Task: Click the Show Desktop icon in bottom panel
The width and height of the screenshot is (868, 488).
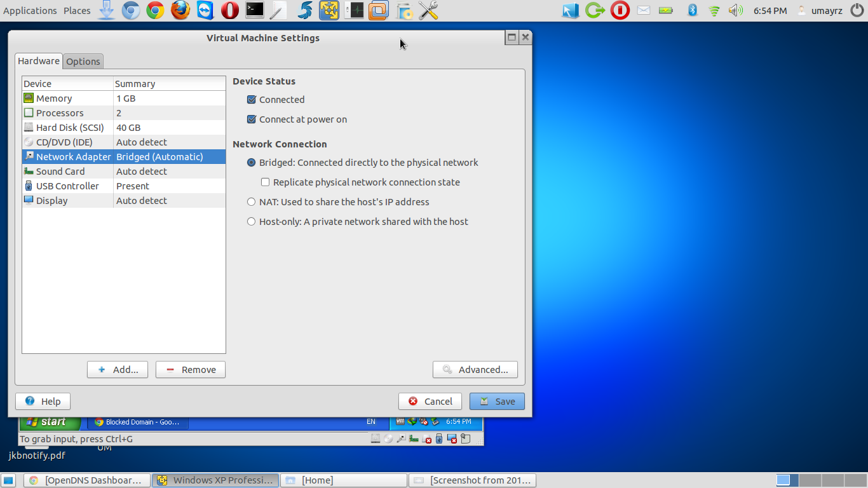Action: [8, 480]
